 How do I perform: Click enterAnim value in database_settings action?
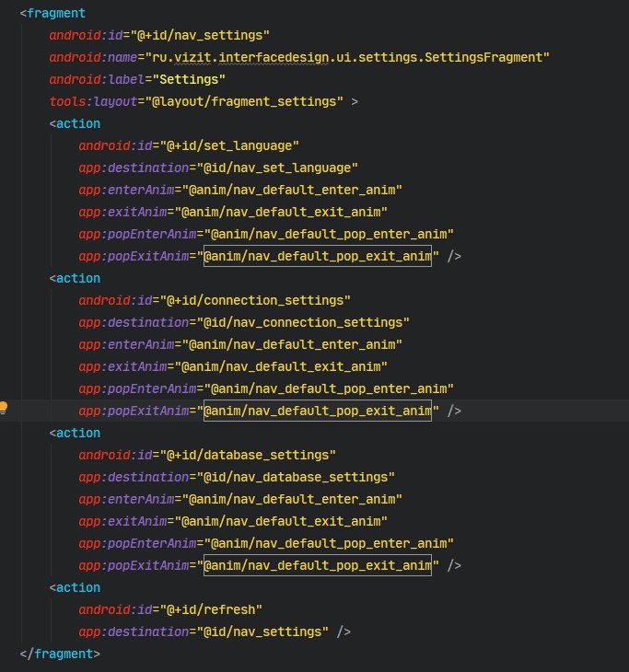[292, 499]
